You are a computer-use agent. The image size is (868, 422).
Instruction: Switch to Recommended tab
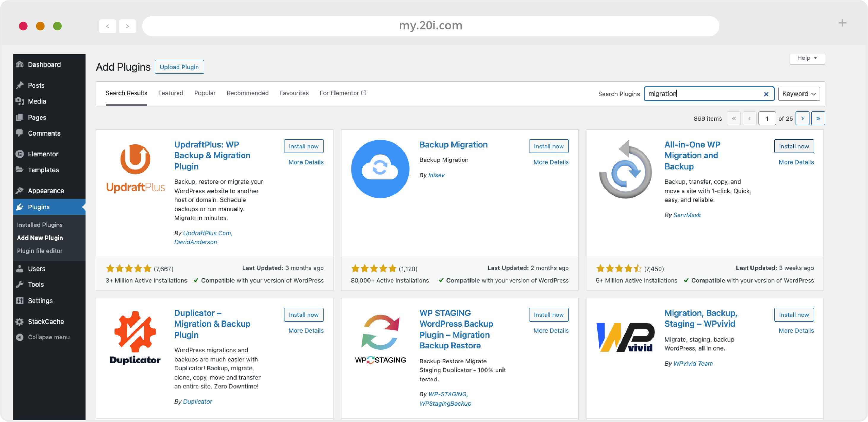pos(247,93)
